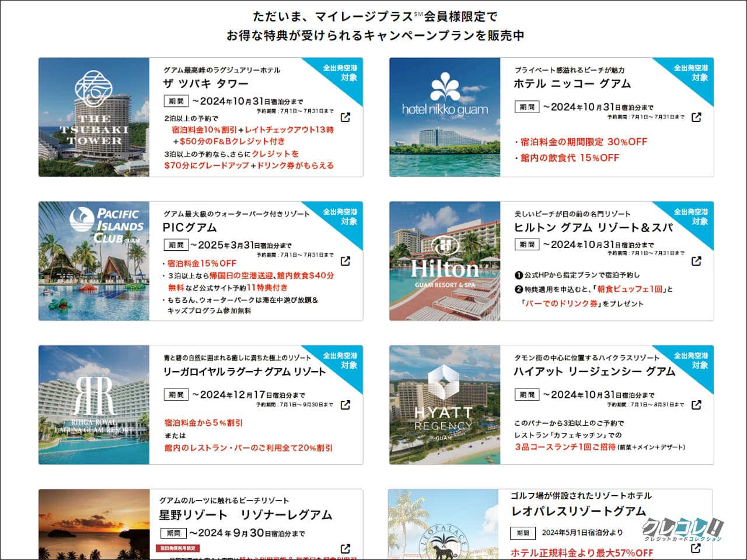This screenshot has height=560, width=747.
Task: Click the 羽田発便利用限定 red badge
Action: (178, 549)
